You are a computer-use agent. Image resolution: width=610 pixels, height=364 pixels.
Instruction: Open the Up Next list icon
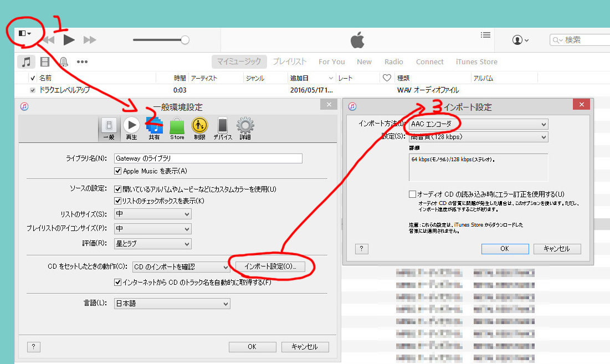tap(485, 35)
